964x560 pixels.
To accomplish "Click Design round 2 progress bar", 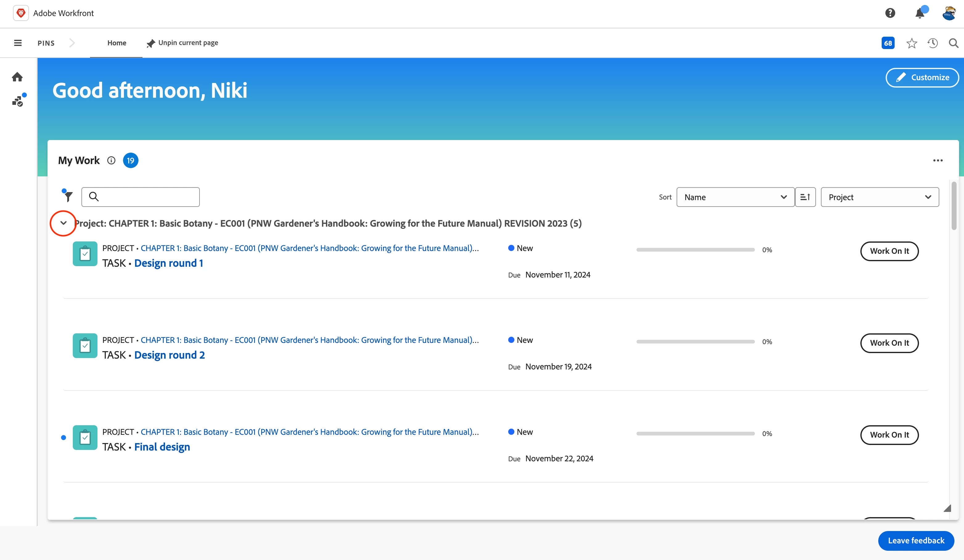I will pos(695,342).
